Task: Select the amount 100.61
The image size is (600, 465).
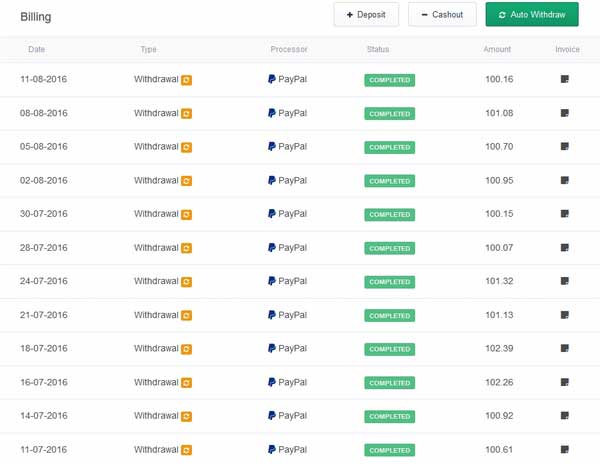Action: (499, 449)
